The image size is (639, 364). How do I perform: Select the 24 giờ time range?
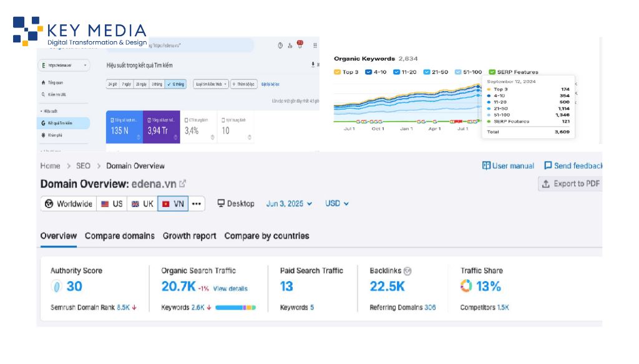[x=112, y=84]
